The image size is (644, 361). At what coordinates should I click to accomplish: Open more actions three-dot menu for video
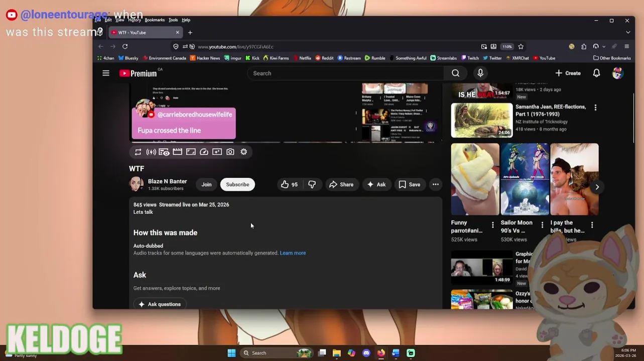pos(435,185)
